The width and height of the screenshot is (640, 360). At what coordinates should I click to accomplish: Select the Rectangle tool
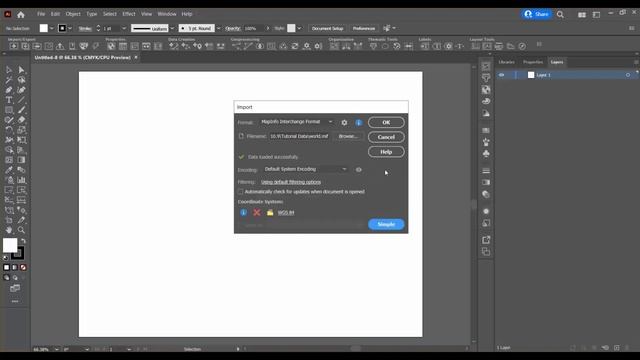point(9,110)
